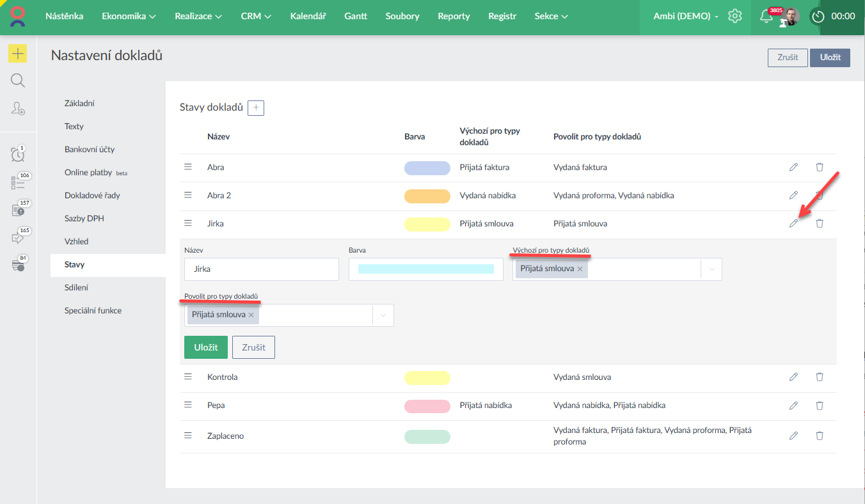
Task: Remove Přijatá smlouva tag from Výchozí field
Action: coord(580,269)
